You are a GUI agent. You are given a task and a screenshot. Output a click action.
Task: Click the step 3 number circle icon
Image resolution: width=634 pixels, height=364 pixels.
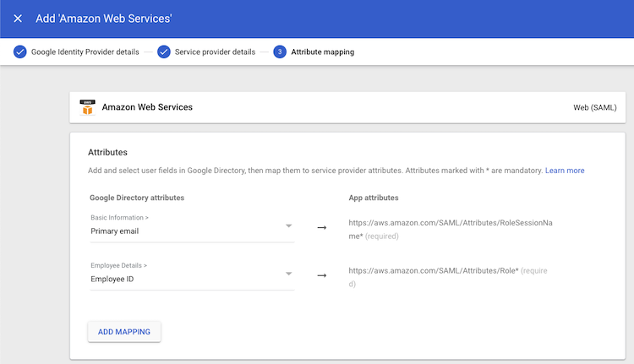(280, 52)
